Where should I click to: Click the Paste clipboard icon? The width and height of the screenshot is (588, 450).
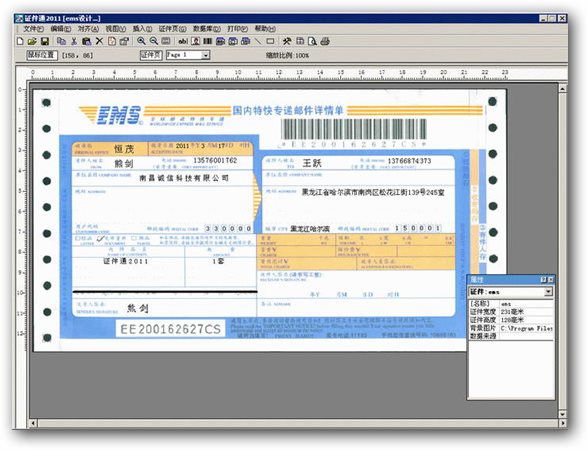point(87,41)
